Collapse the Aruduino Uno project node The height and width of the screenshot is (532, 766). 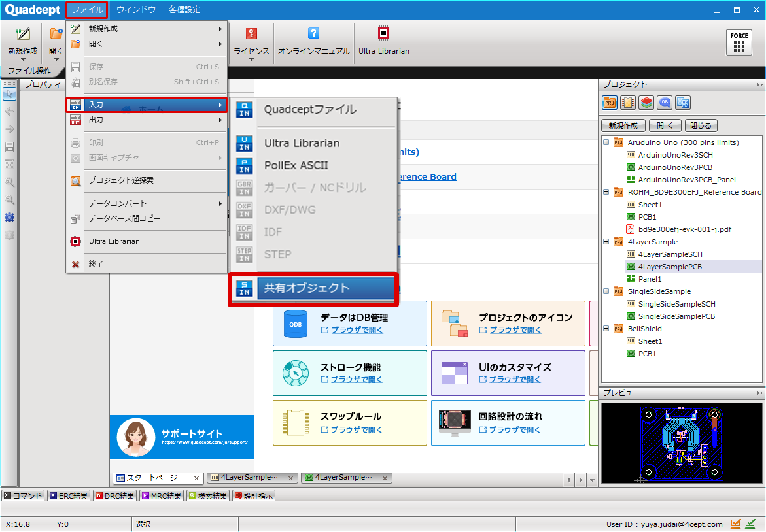606,142
